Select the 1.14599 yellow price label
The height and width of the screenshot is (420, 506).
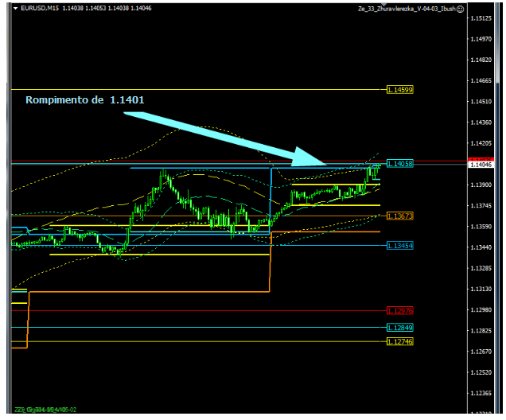click(x=400, y=90)
